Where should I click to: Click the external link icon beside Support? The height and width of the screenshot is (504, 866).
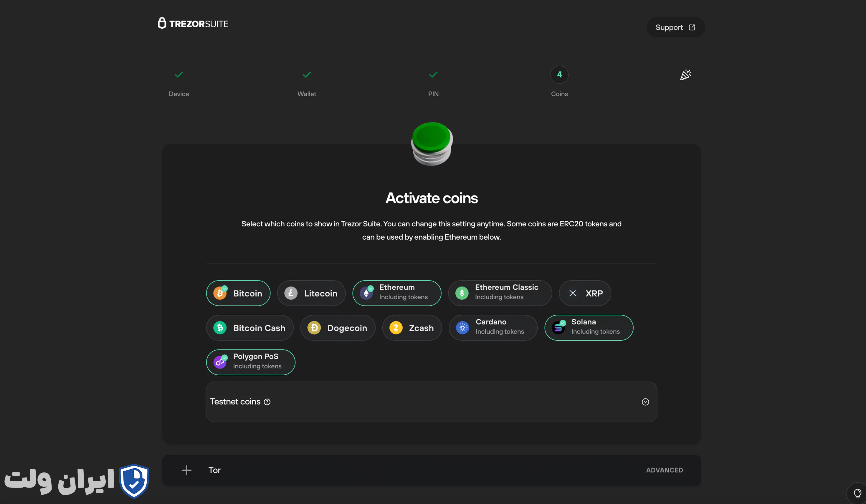tap(692, 27)
